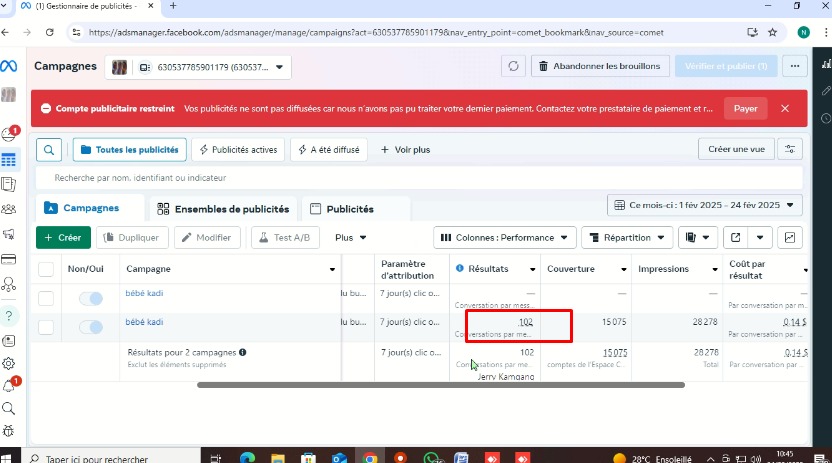Click the Payer button in red banner
832x463 pixels.
pos(745,108)
